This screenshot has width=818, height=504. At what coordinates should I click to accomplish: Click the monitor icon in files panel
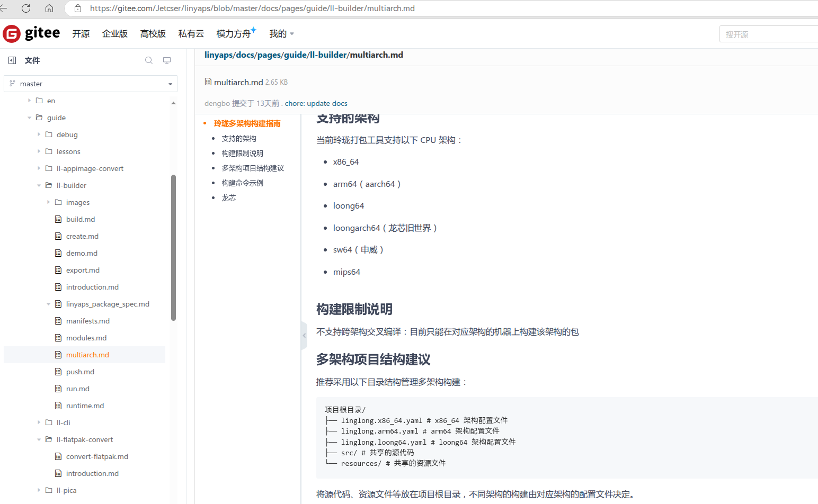[x=167, y=60]
